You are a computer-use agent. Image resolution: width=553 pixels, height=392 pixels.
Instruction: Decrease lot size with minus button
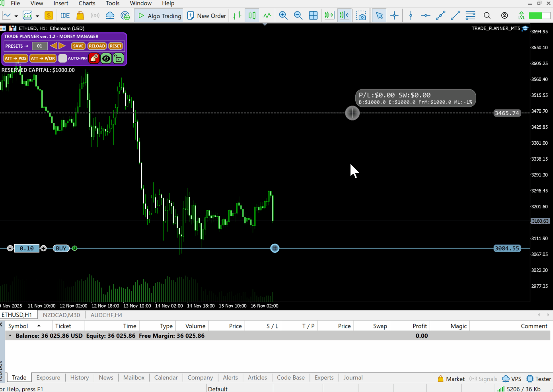pyautogui.click(x=10, y=248)
